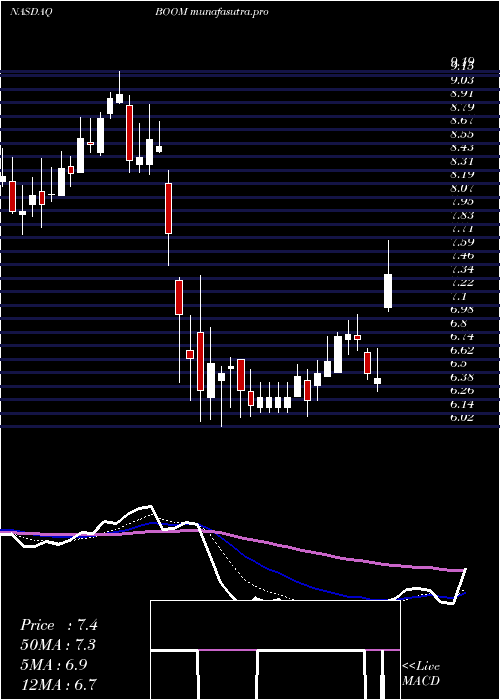
Task: Click the 8.79 price level label
Action: 462,107
